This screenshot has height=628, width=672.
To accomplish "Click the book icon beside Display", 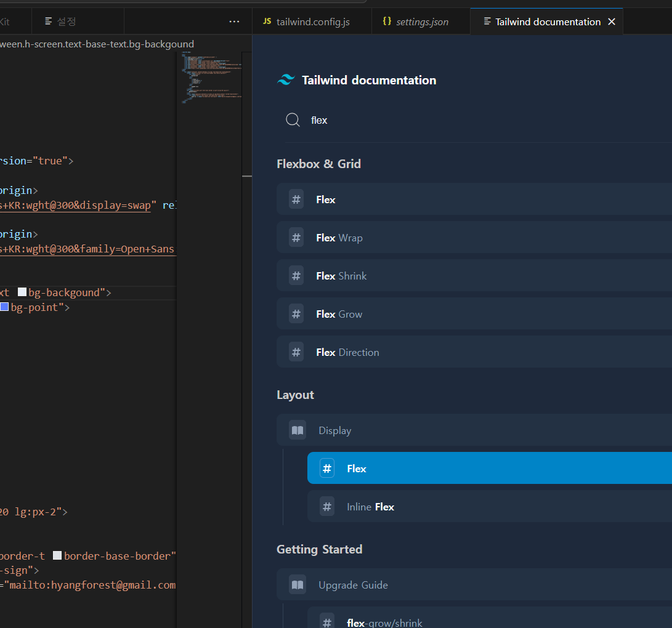I will click(298, 430).
